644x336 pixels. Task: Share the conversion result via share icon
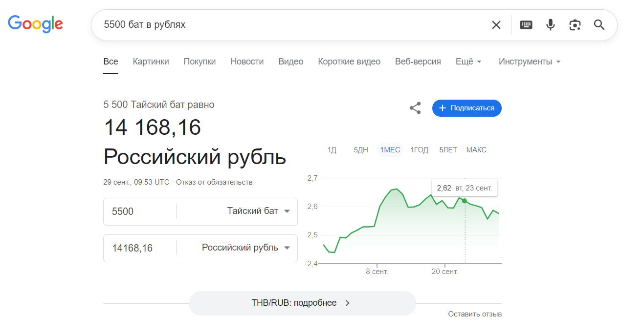(415, 108)
